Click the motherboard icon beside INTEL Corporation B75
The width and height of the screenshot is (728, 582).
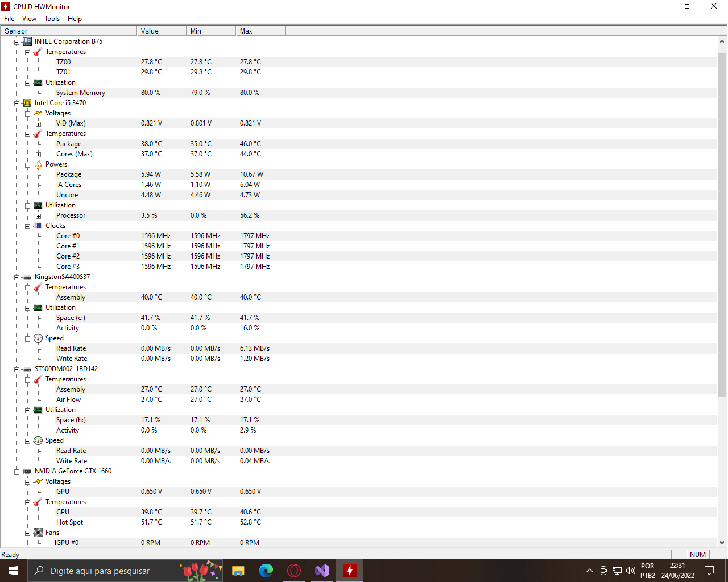coord(27,41)
